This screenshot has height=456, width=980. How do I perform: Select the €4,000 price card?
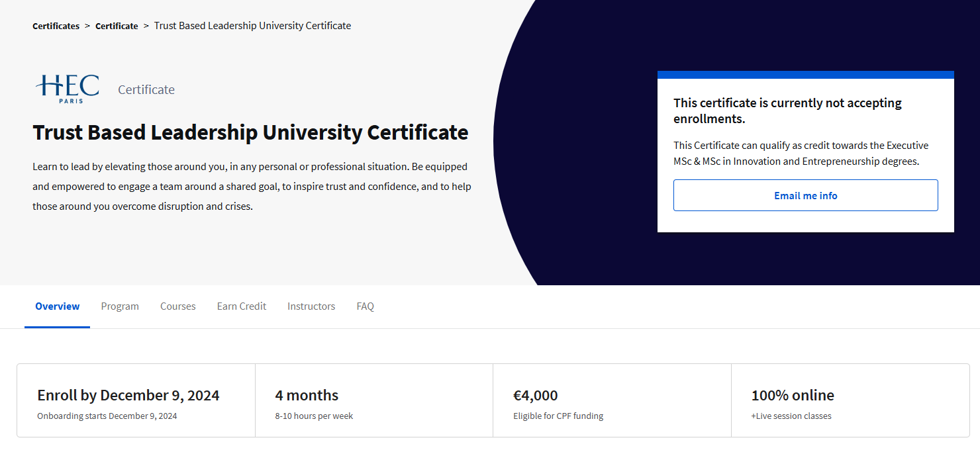coord(612,400)
